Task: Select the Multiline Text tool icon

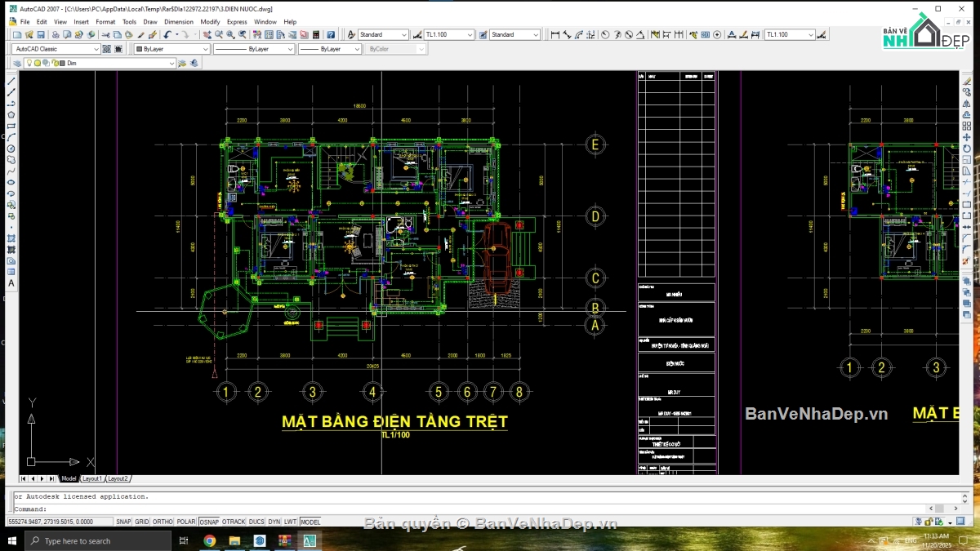Action: tap(11, 283)
